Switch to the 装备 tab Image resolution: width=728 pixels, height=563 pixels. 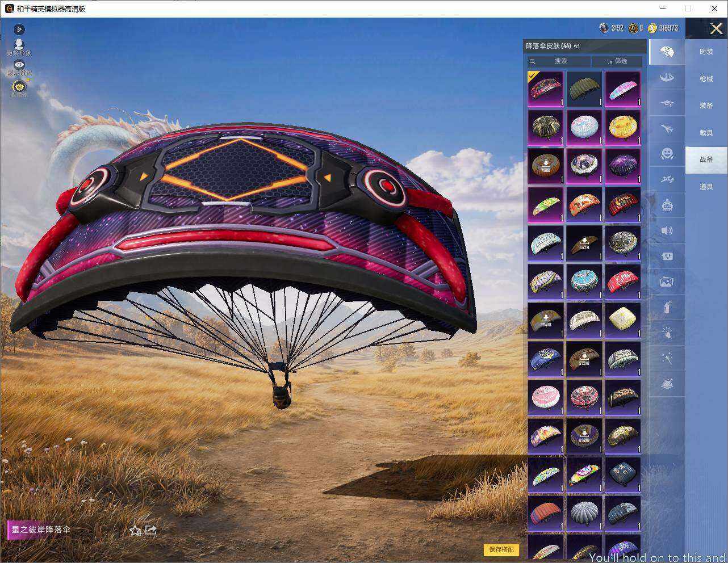coord(706,106)
